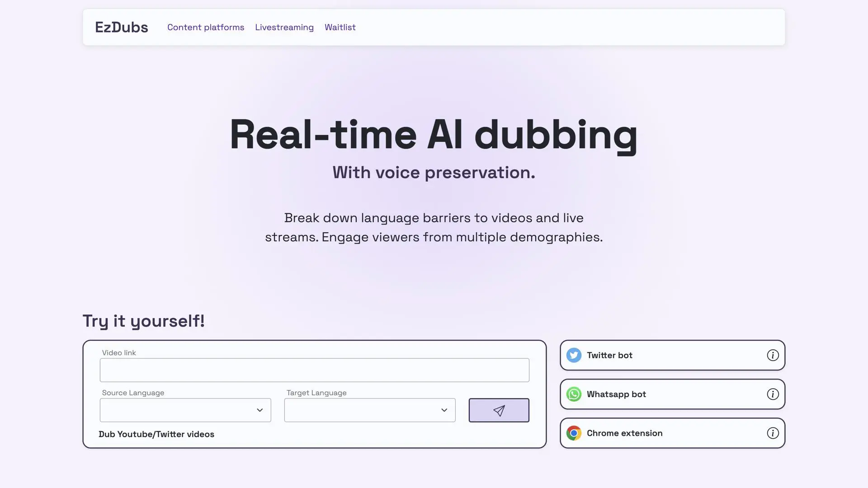Open Content platforms nav item

point(206,27)
